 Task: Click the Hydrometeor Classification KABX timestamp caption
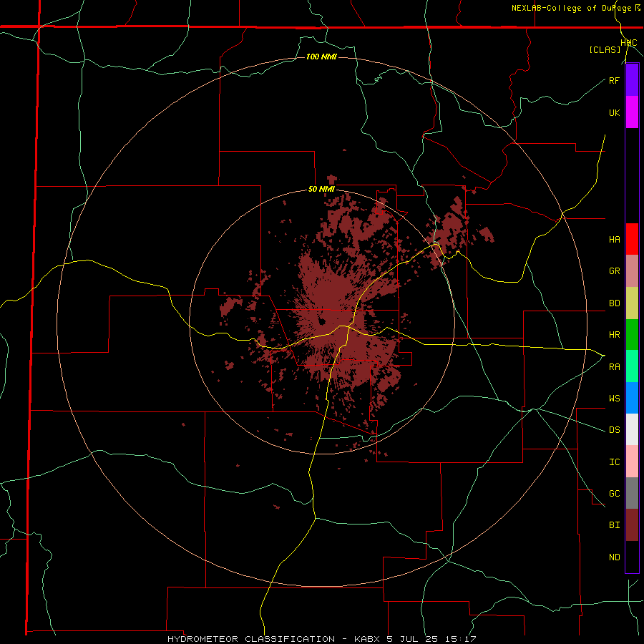(321, 639)
